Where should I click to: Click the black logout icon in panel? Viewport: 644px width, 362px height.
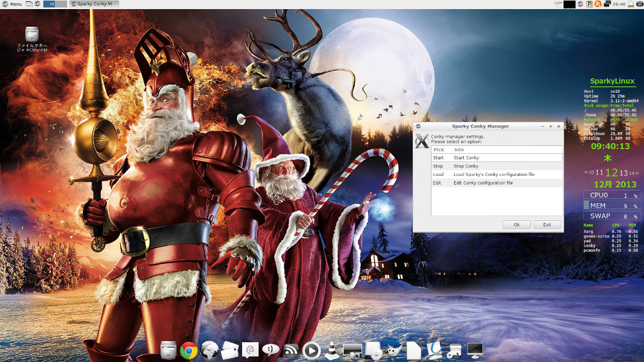click(x=639, y=4)
